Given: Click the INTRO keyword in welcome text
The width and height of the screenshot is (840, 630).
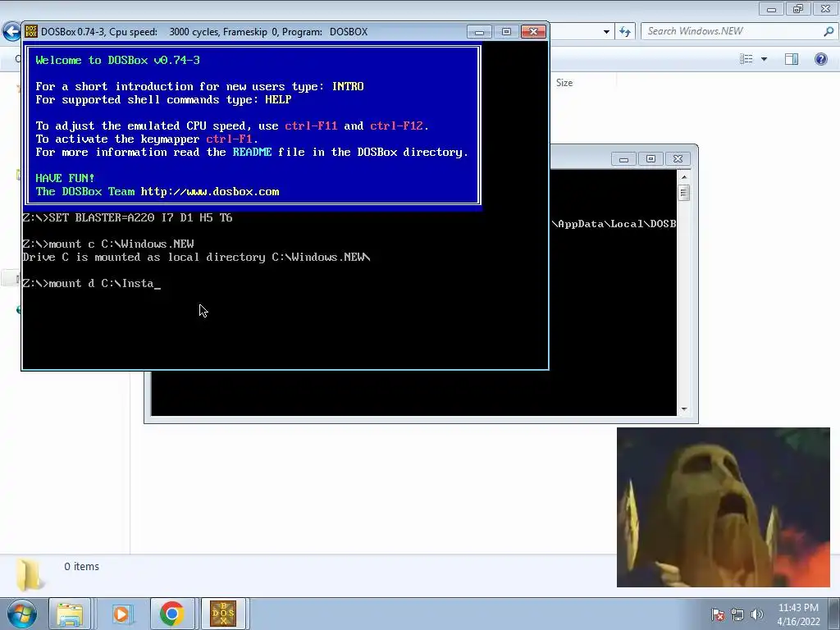Looking at the screenshot, I should click(x=348, y=86).
